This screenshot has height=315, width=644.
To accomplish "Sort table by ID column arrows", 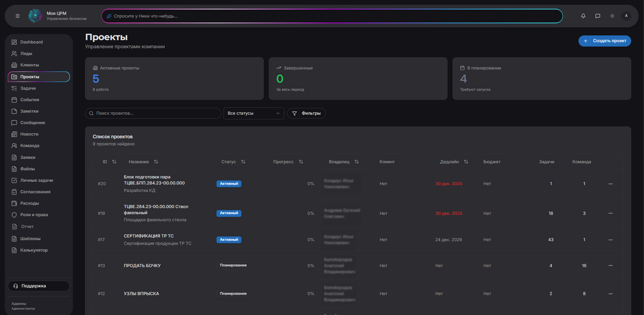I will tap(114, 162).
